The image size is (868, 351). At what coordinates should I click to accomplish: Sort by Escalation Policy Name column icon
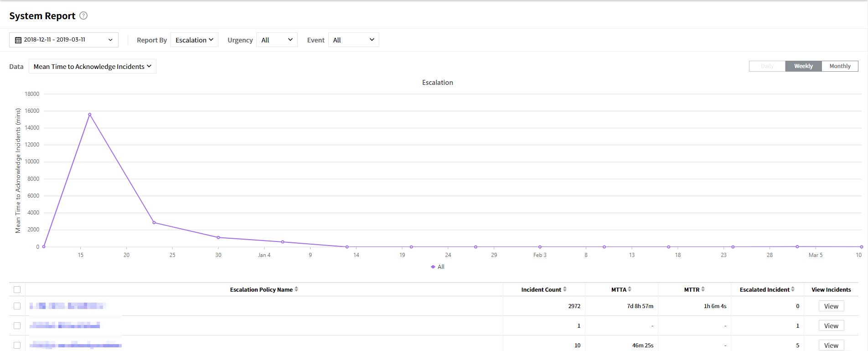(x=296, y=289)
